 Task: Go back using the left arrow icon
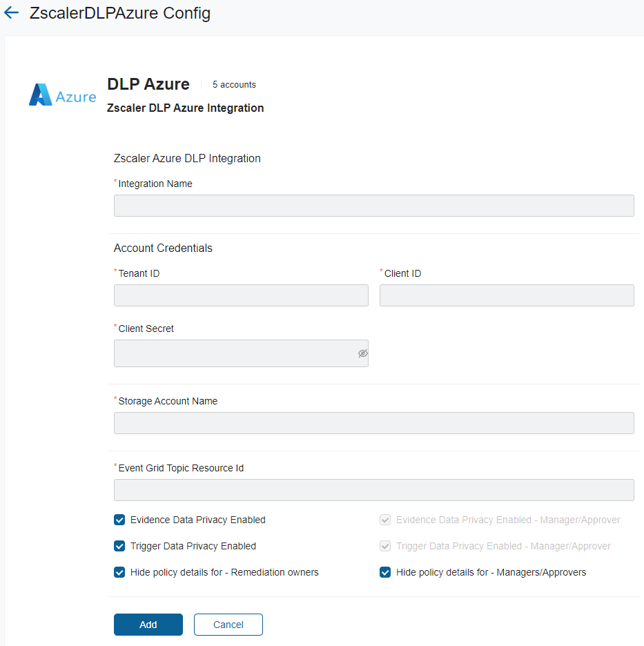coord(12,13)
